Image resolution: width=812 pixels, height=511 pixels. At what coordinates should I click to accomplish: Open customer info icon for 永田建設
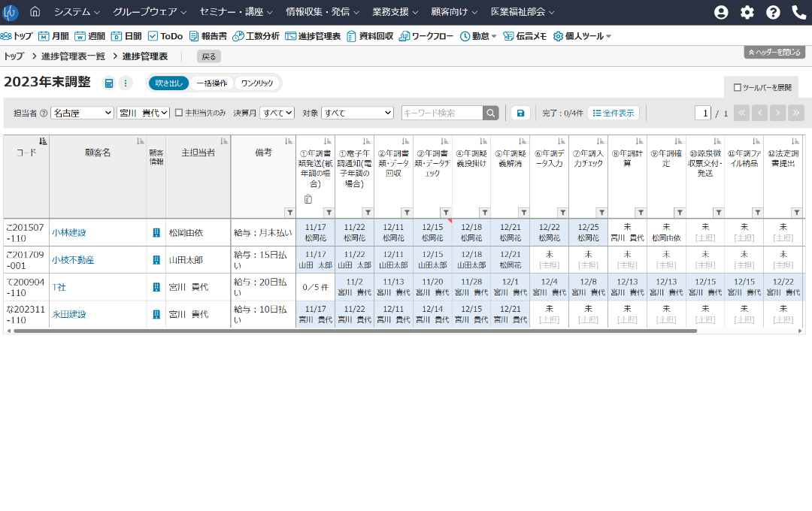(156, 314)
